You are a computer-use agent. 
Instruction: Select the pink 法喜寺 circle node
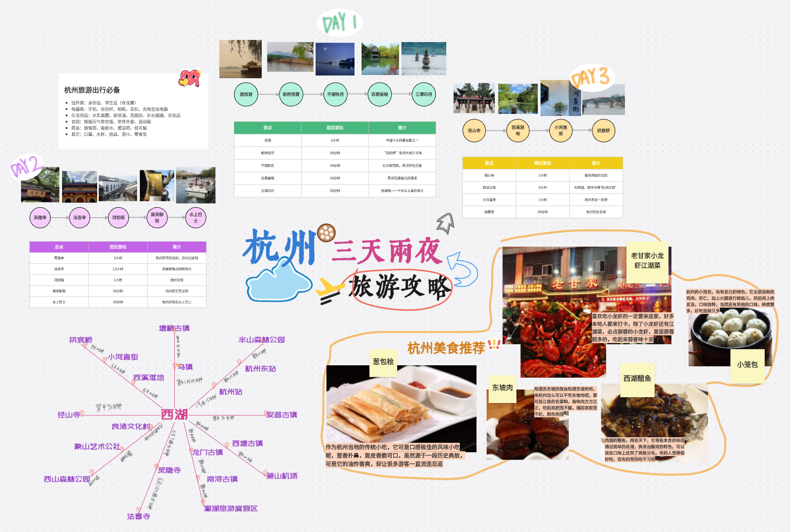point(79,217)
